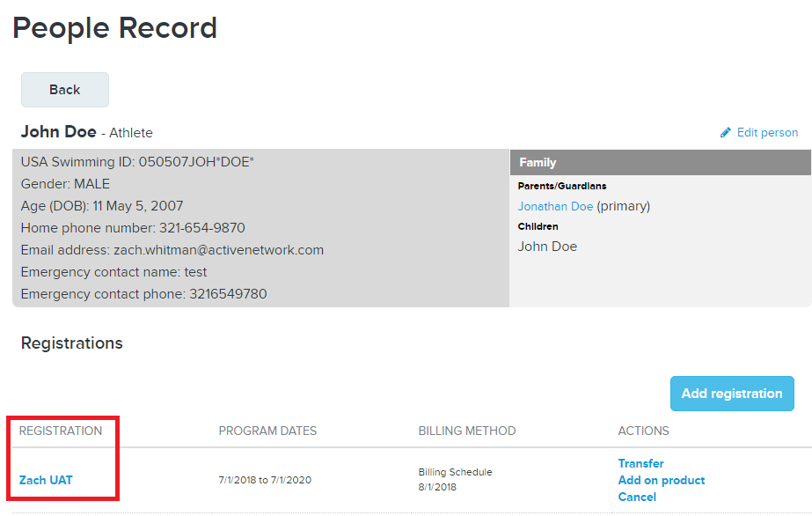Click the Billing Schedule 8/1/2018 text

pos(455,479)
